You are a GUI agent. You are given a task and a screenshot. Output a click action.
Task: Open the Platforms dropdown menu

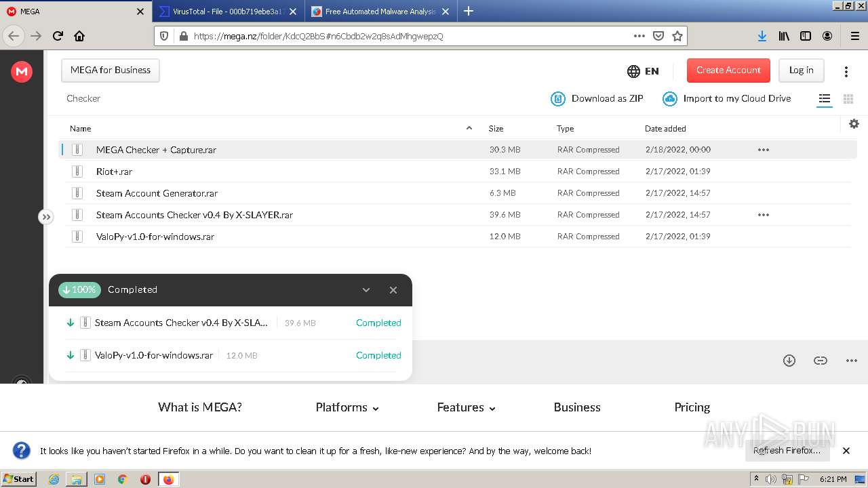(x=347, y=407)
